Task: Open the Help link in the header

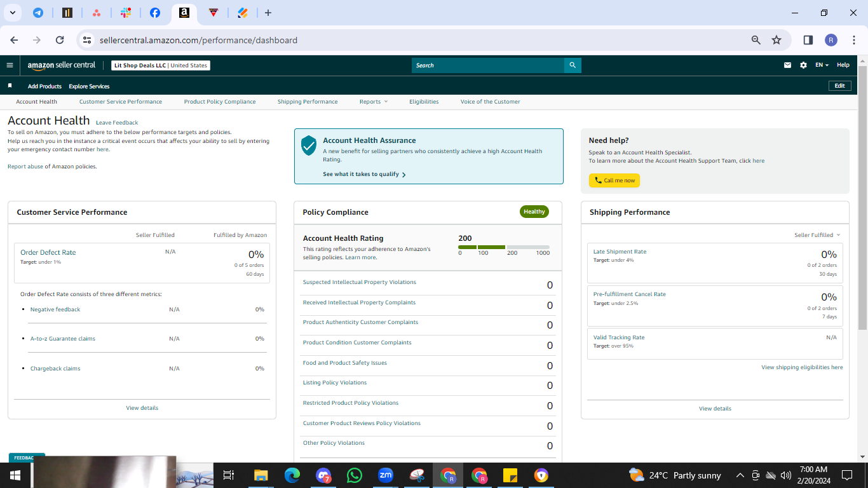Action: pos(843,65)
